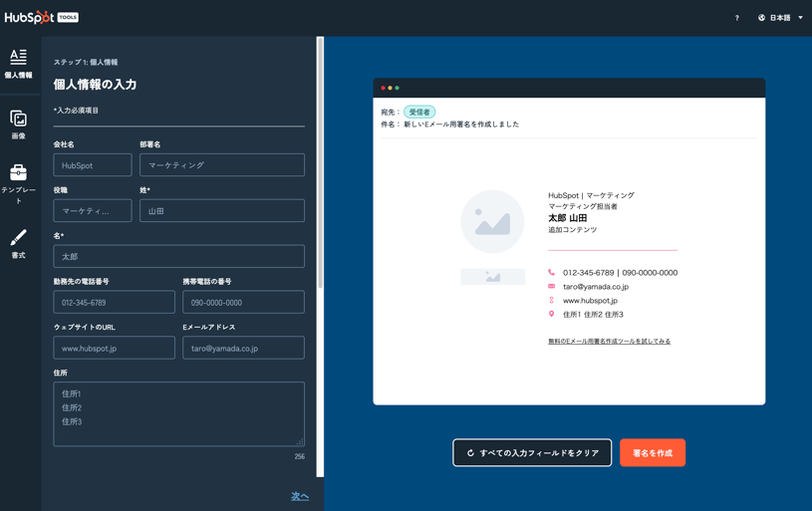812x511 pixels.
Task: Click taro@yamada.co.jp in the preview
Action: point(596,286)
